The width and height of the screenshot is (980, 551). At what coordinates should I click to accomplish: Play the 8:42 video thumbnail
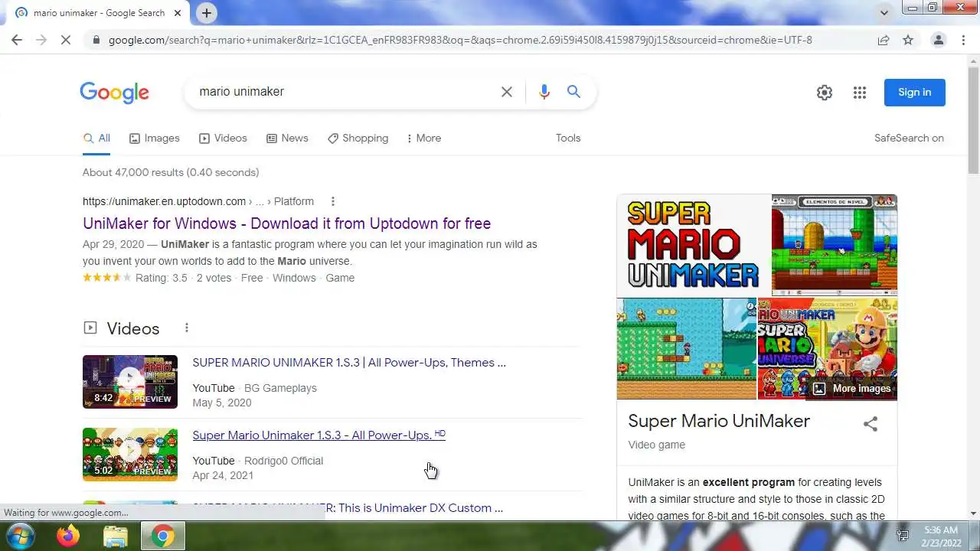click(x=130, y=382)
